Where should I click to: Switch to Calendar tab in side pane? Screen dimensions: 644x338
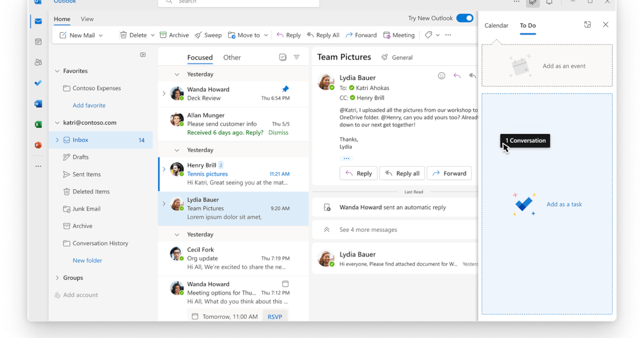[496, 25]
